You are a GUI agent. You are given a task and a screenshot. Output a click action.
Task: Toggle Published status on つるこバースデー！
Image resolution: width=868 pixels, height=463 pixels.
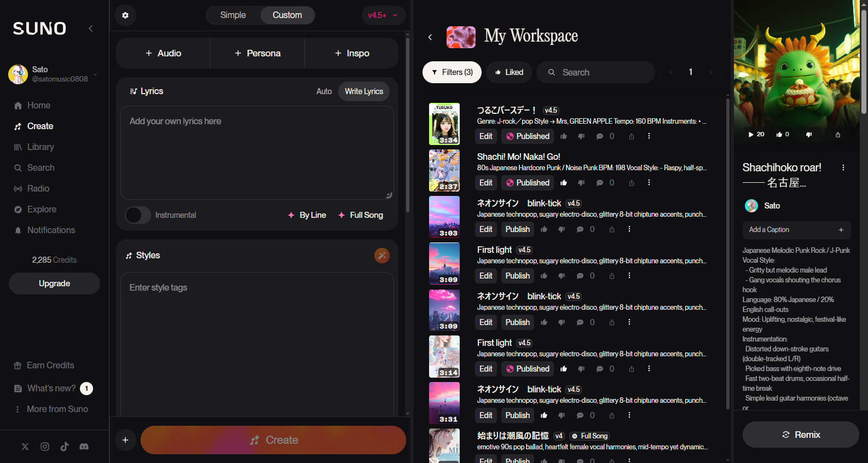pyautogui.click(x=528, y=136)
